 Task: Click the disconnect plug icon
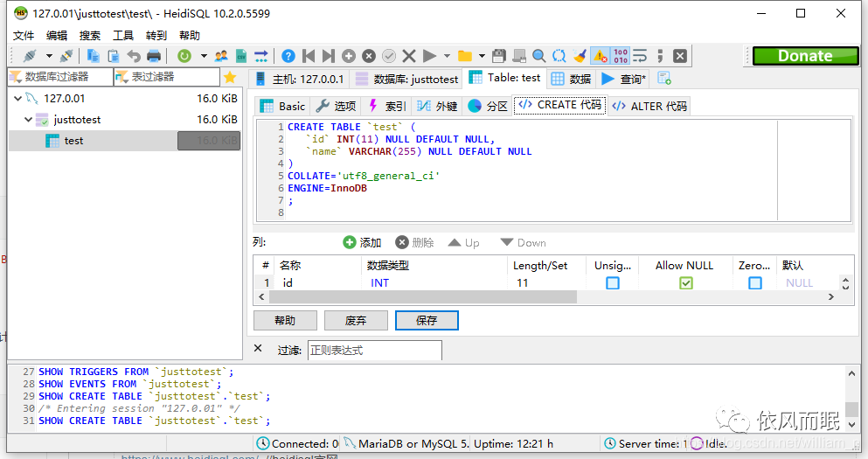pyautogui.click(x=66, y=56)
